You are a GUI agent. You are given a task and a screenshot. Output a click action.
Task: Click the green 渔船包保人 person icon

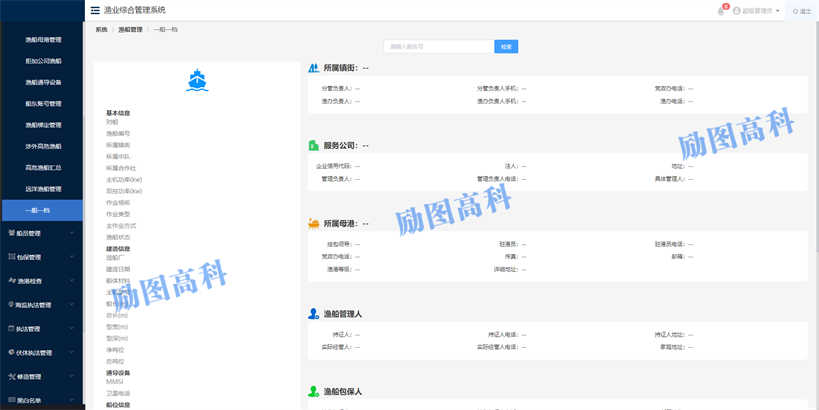click(314, 391)
